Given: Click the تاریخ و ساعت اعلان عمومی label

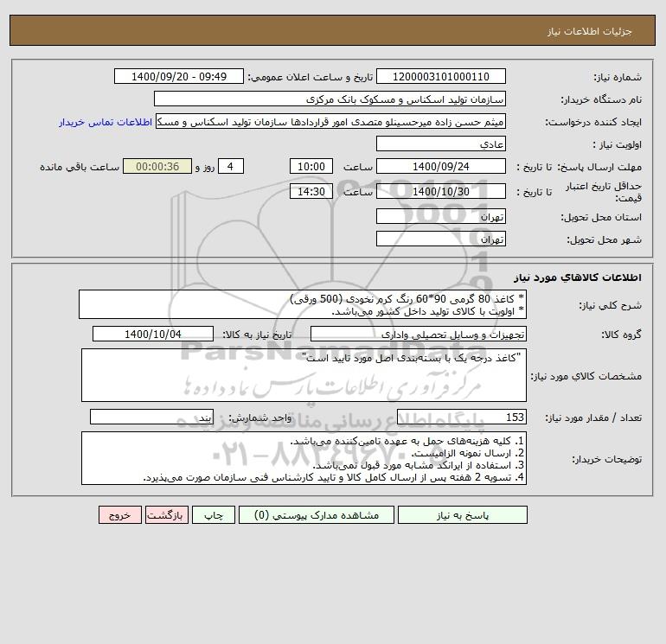Looking at the screenshot, I should [310, 77].
